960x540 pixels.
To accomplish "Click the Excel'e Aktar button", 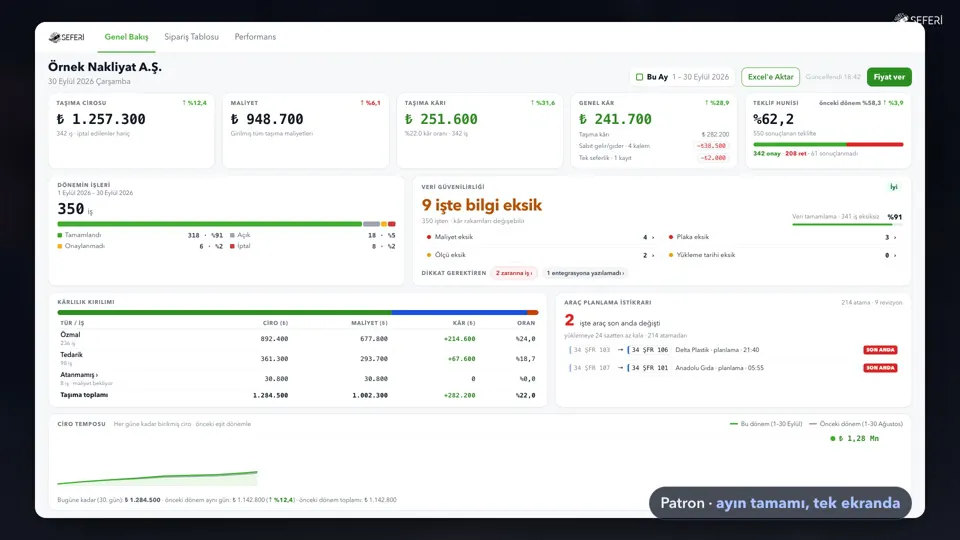I will pos(770,77).
